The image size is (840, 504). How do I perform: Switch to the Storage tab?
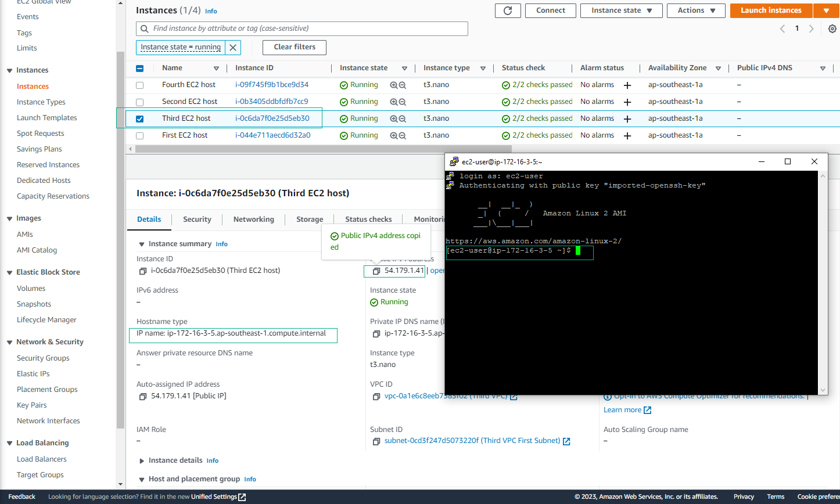(x=310, y=219)
